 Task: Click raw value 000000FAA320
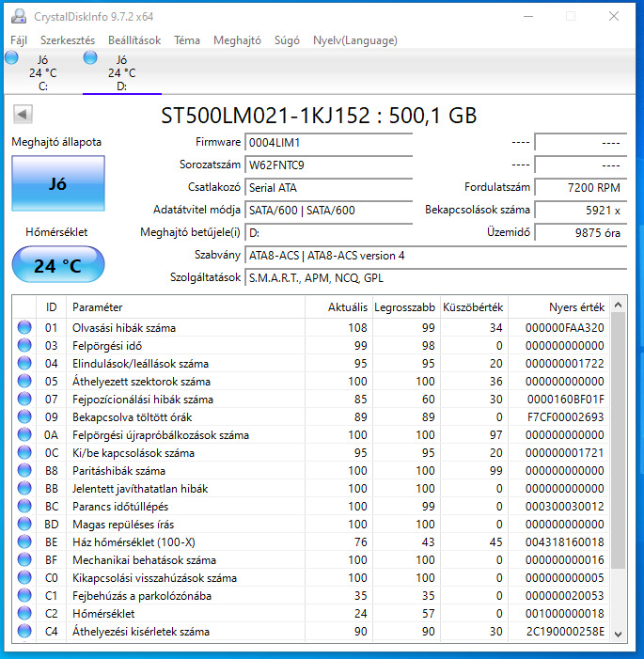click(564, 327)
